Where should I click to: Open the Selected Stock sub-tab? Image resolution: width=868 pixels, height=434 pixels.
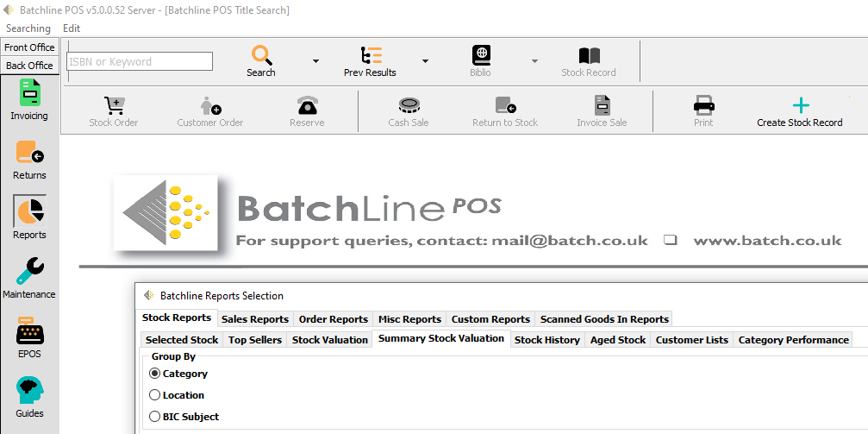coord(182,340)
